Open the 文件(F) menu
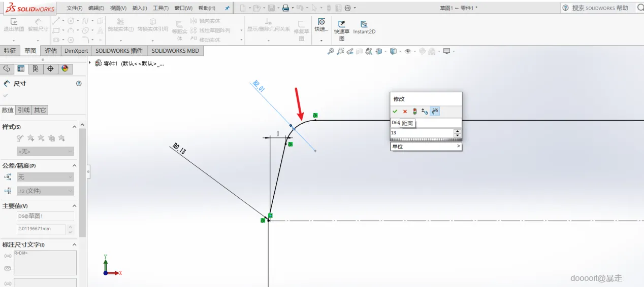The width and height of the screenshot is (644, 287). click(75, 8)
